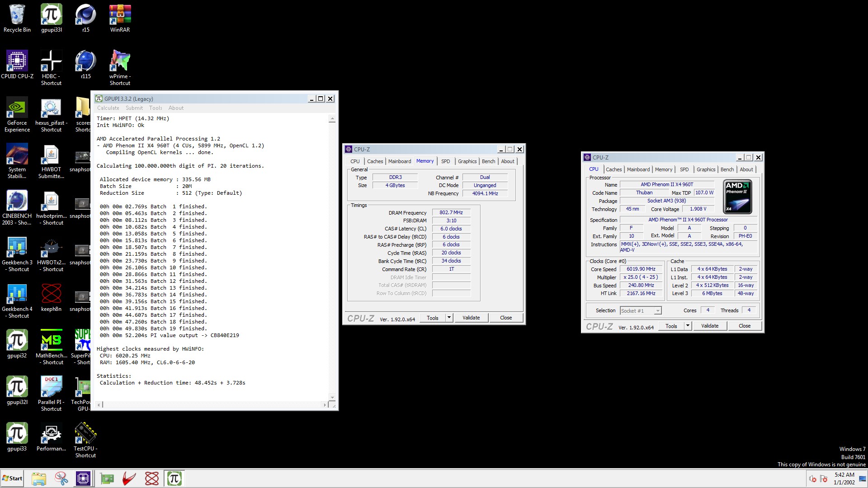Select the HDBC shortcut icon
This screenshot has width=868, height=488.
pyautogui.click(x=51, y=68)
